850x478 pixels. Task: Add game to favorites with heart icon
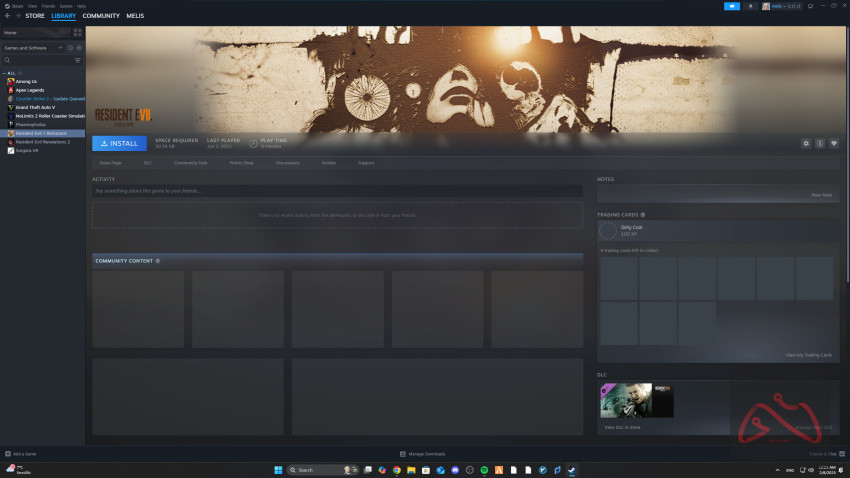pos(834,143)
